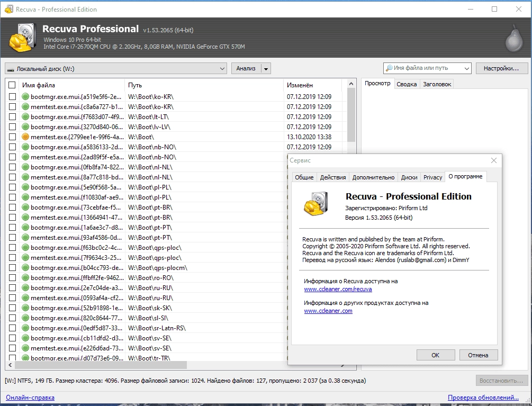This screenshot has height=406, width=532.
Task: Click green status dot of memtest.exe.mui.{f10830af
Action: [25, 197]
